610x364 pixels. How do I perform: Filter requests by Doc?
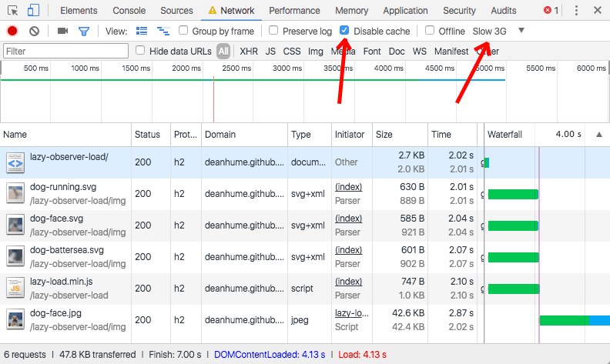pos(397,52)
